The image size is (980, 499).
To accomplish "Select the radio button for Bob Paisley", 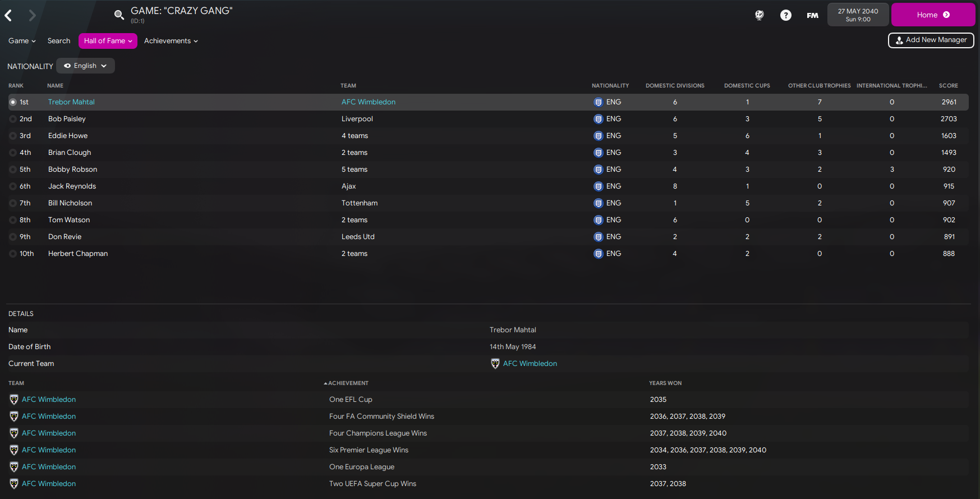I will [13, 119].
